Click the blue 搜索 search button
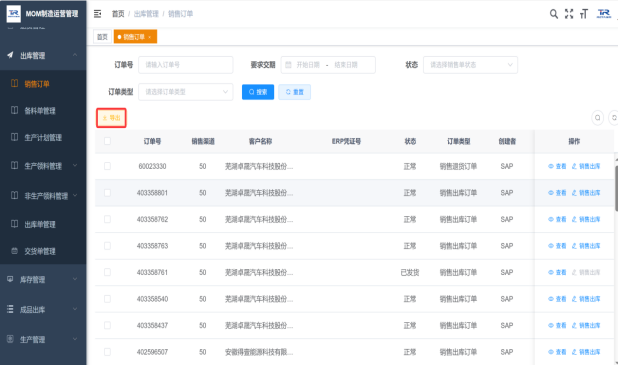The height and width of the screenshot is (365, 618). coord(258,92)
